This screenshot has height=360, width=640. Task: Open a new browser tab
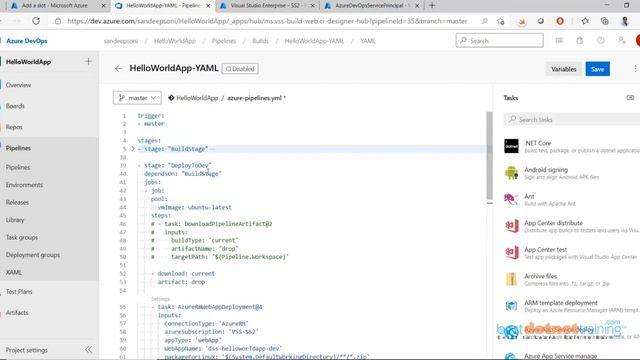pos(432,6)
